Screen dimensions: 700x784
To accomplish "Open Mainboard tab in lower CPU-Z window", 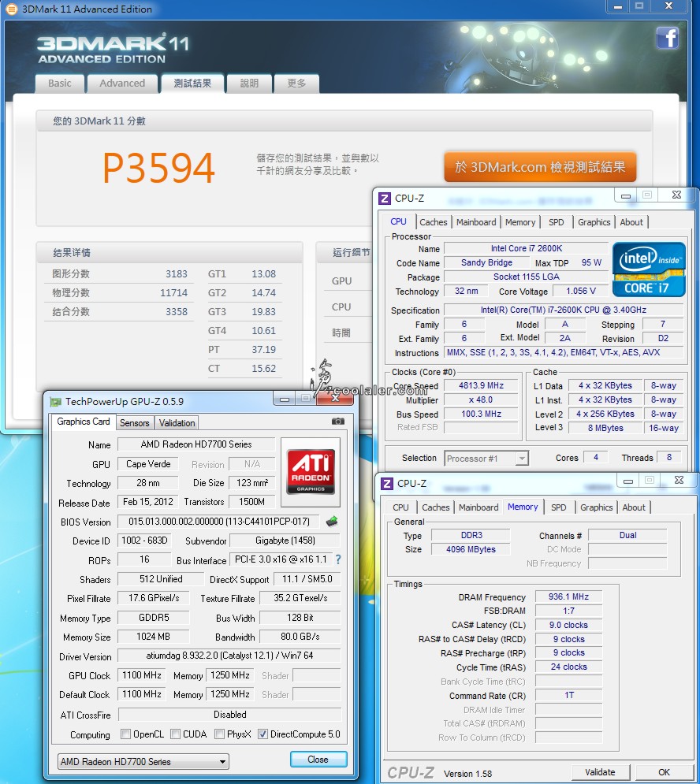I will click(x=478, y=507).
